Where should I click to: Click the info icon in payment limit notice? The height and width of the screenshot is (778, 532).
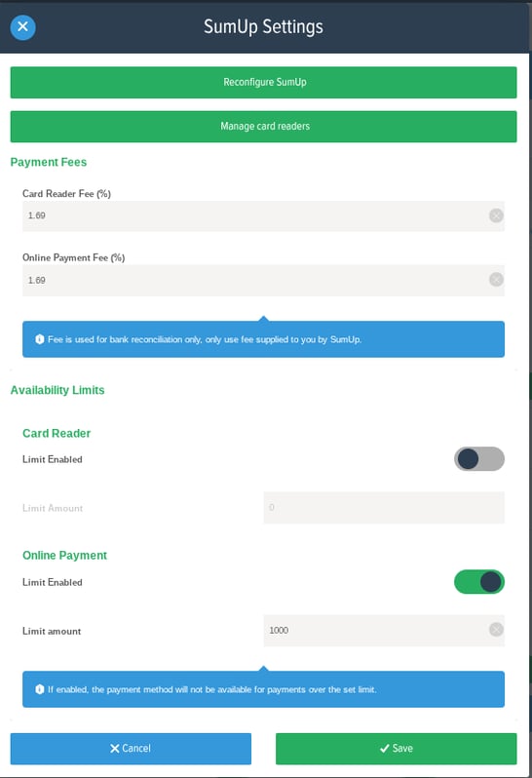point(40,689)
